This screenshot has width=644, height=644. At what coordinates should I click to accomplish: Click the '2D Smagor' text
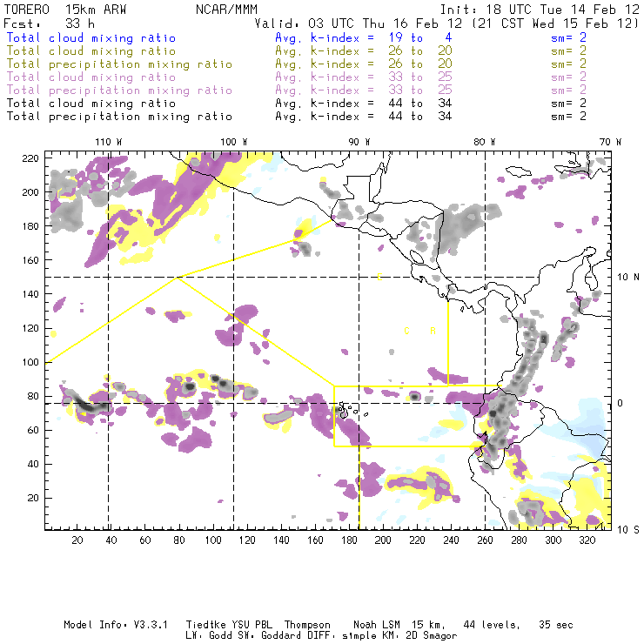pos(432,636)
